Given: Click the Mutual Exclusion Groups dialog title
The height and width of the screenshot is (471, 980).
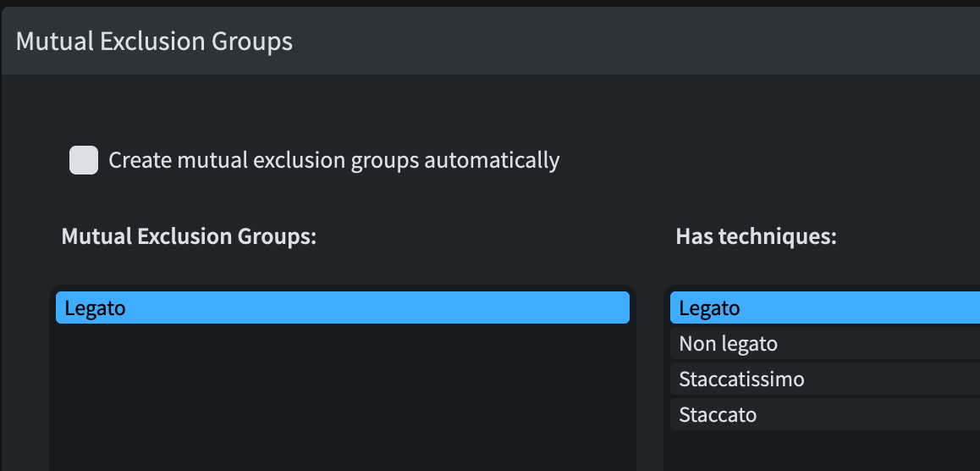Looking at the screenshot, I should (154, 42).
